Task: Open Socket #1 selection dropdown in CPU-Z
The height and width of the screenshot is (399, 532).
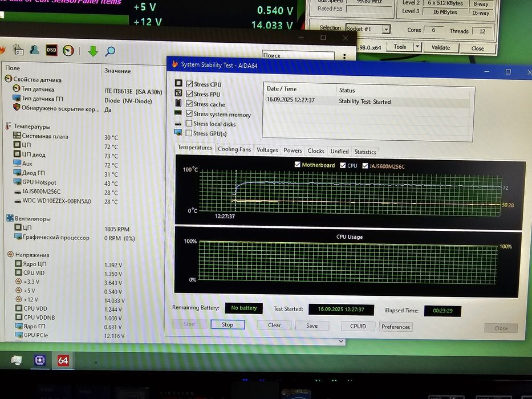Action: pyautogui.click(x=386, y=30)
